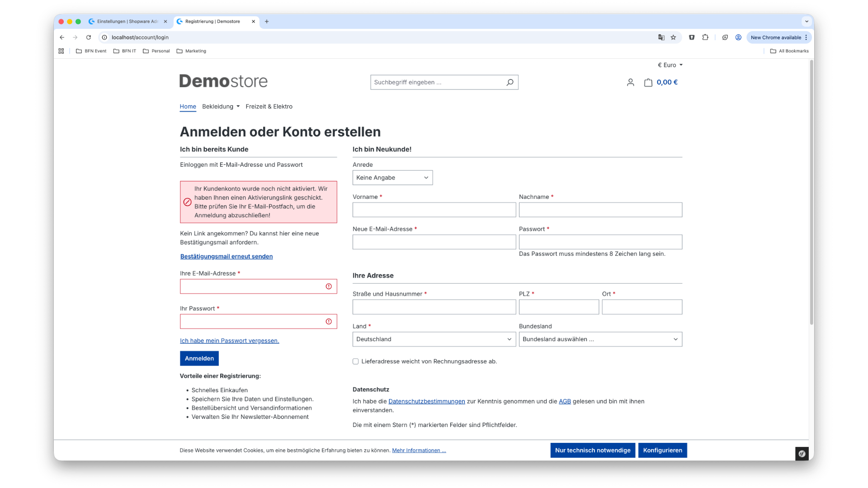Click Nur technisch notwendige button

pos(592,450)
